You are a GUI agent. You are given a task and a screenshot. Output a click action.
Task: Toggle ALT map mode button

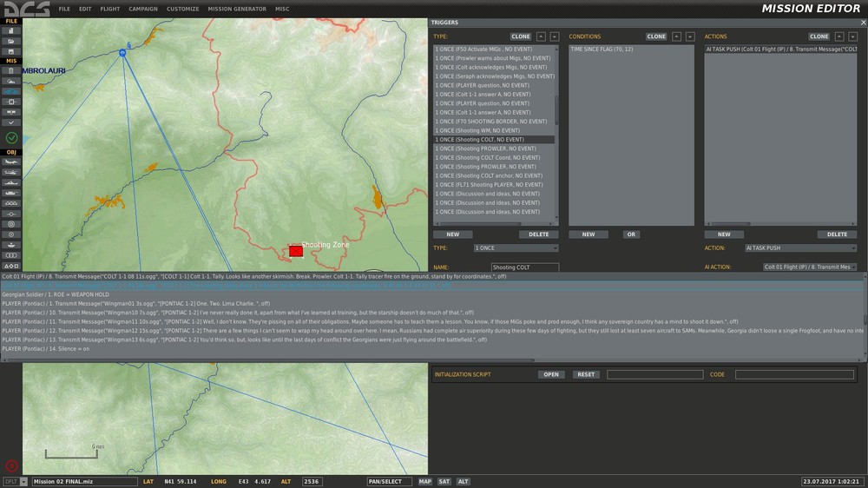pos(464,481)
